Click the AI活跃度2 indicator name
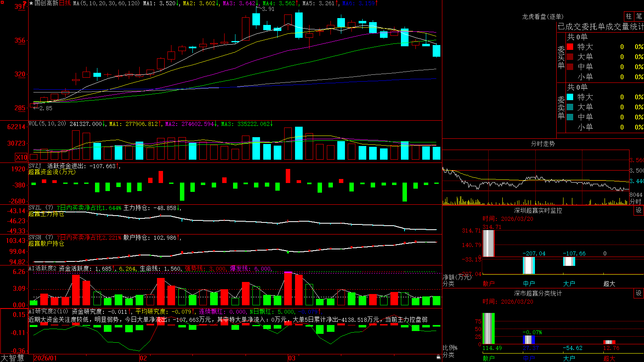The height and width of the screenshot is (362, 644). pos(42,268)
